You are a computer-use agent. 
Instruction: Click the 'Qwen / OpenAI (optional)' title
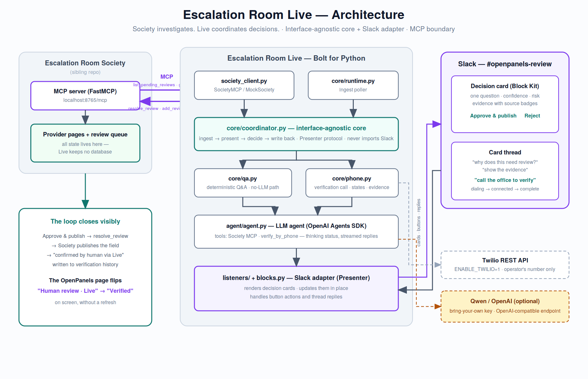[x=505, y=301]
